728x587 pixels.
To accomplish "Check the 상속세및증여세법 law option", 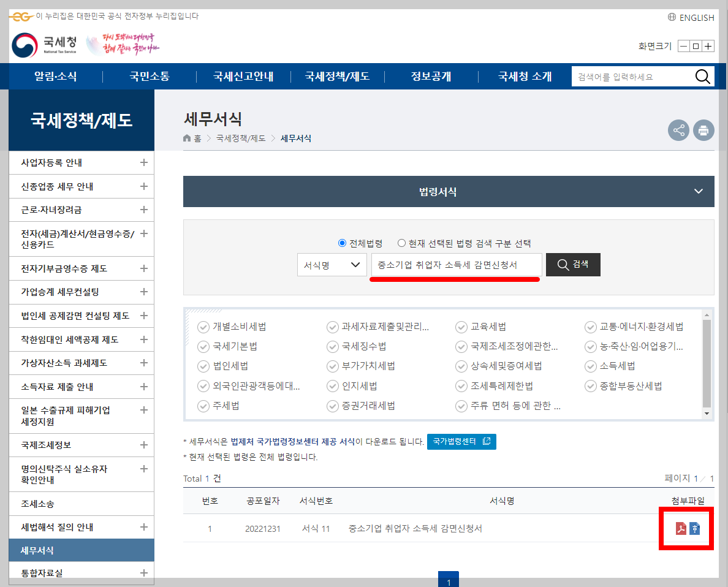I will click(x=461, y=366).
